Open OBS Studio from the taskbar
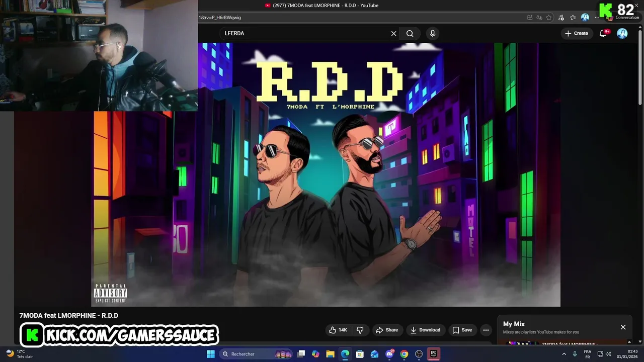 [x=419, y=354]
